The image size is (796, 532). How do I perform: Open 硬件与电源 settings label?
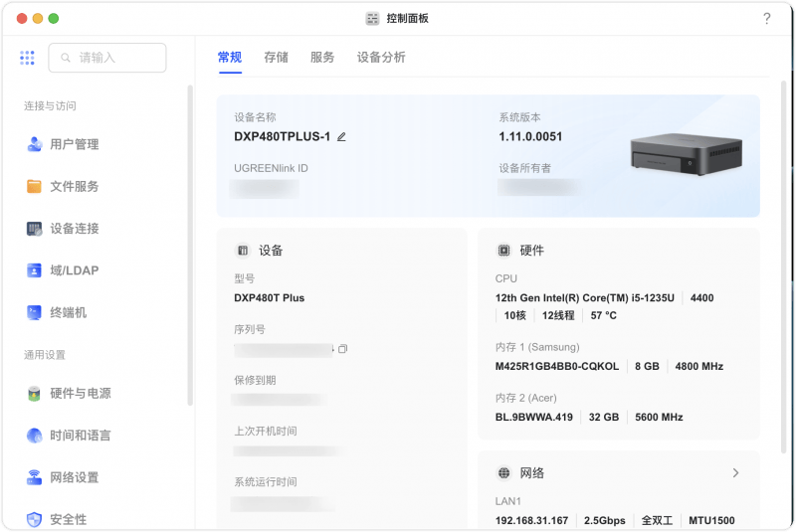click(x=81, y=394)
